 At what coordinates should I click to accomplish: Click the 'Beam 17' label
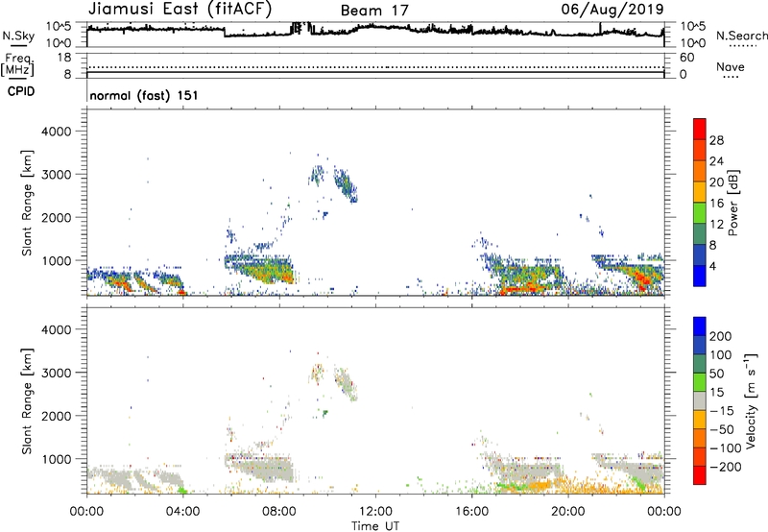(x=374, y=11)
